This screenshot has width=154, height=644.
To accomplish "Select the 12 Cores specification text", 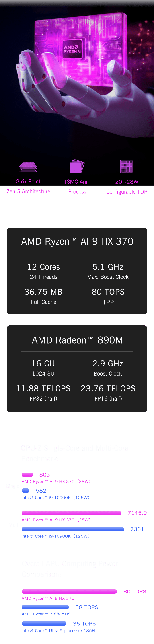I will (x=43, y=267).
